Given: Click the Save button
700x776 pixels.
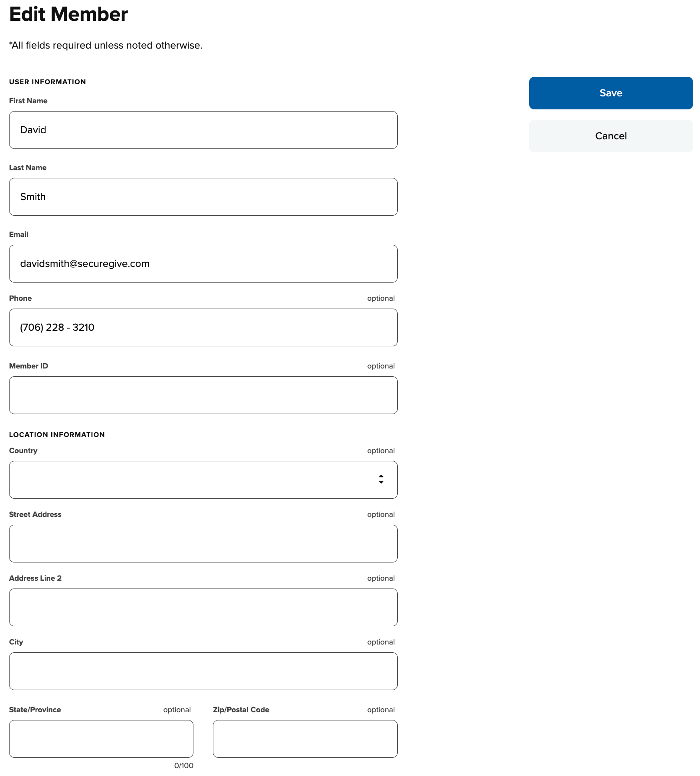Looking at the screenshot, I should pyautogui.click(x=611, y=93).
